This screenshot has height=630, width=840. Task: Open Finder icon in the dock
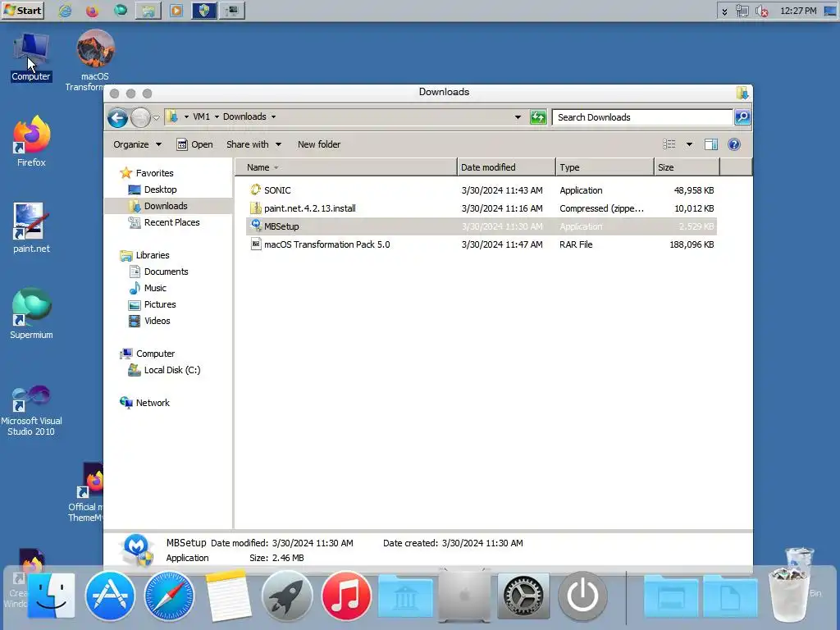(51, 596)
